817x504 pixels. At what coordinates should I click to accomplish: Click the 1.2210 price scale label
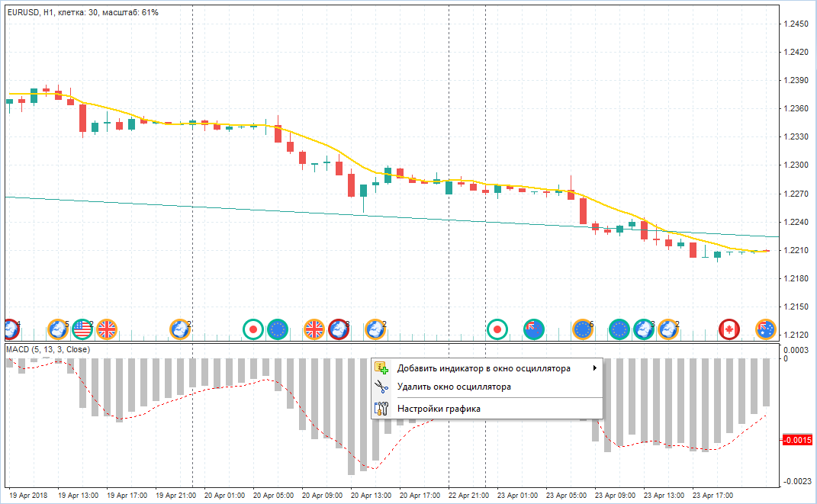796,250
